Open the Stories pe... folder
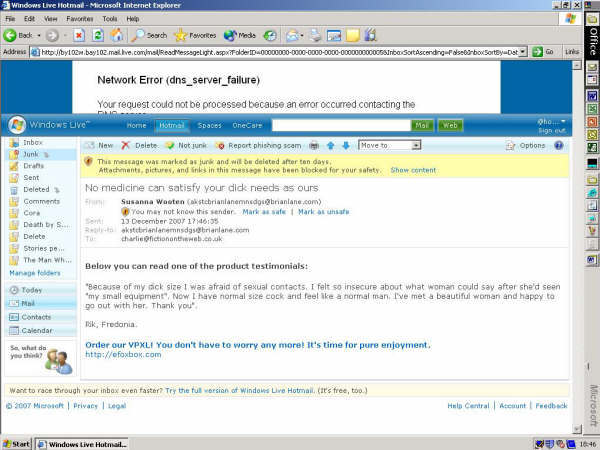The width and height of the screenshot is (600, 450). tap(44, 248)
